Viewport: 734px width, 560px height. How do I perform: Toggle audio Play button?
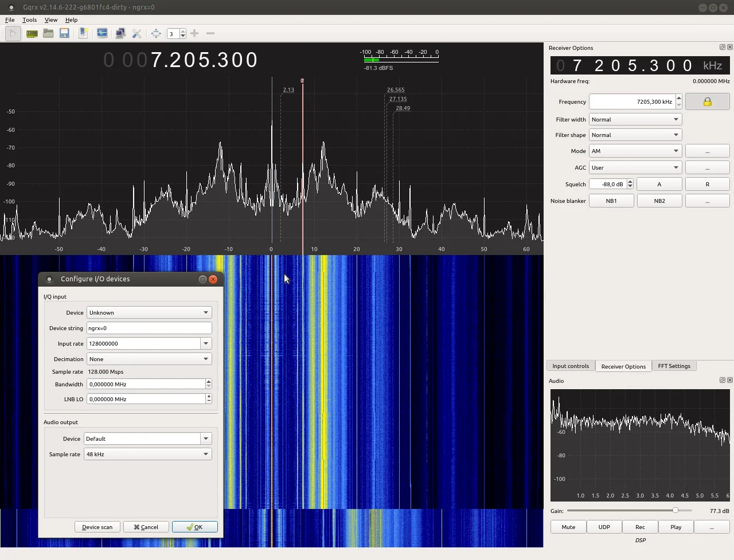676,527
